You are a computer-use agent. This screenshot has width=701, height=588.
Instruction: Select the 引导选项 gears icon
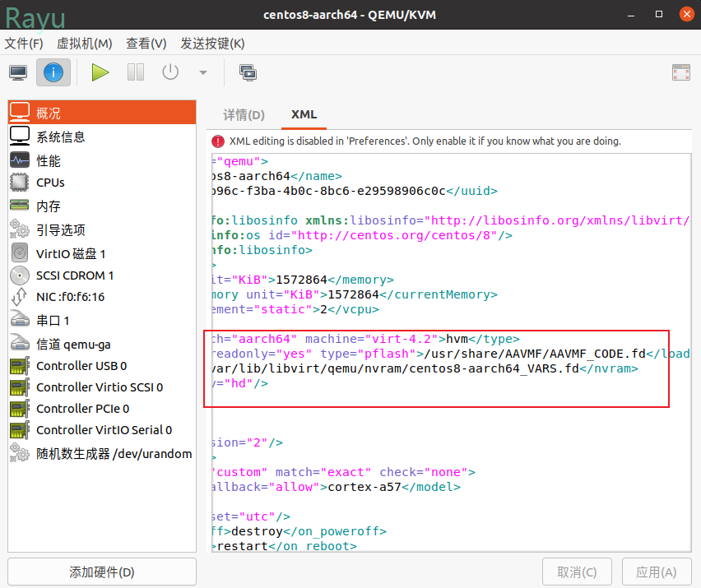tap(20, 229)
